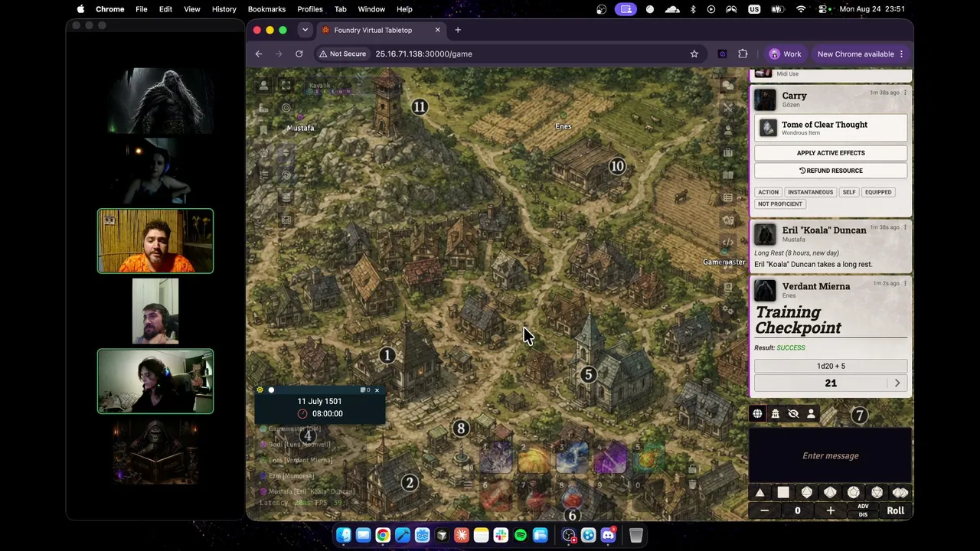Image resolution: width=980 pixels, height=551 pixels.
Task: Activate hotbar slot 4 purple macro
Action: (611, 458)
